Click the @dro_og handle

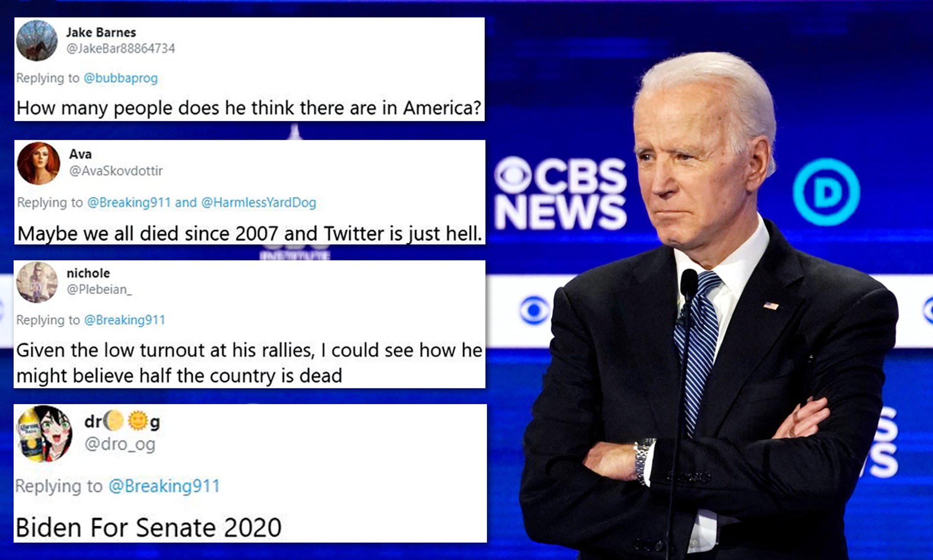[x=120, y=444]
